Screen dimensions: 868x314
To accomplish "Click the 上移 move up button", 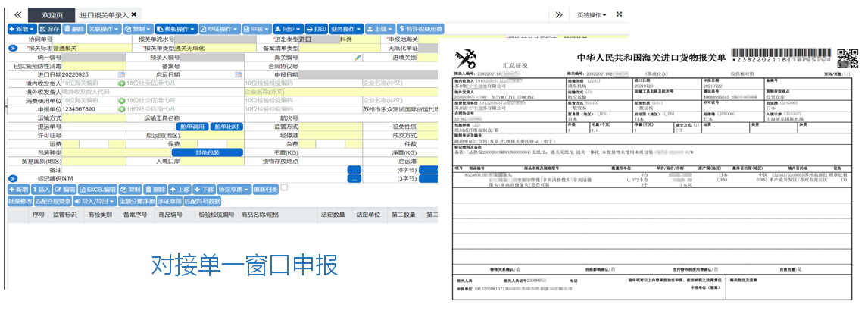I will (180, 189).
